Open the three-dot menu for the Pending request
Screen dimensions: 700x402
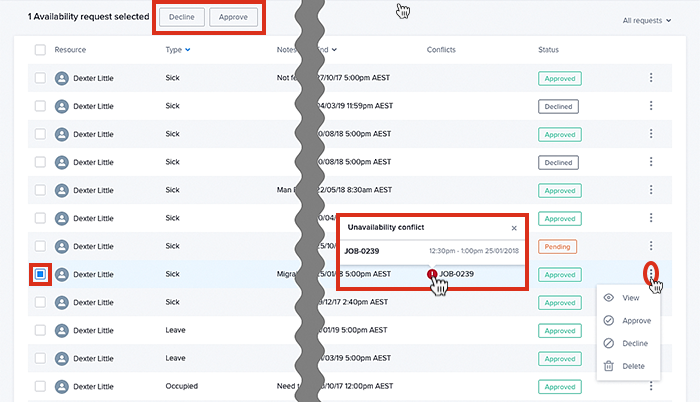click(651, 246)
